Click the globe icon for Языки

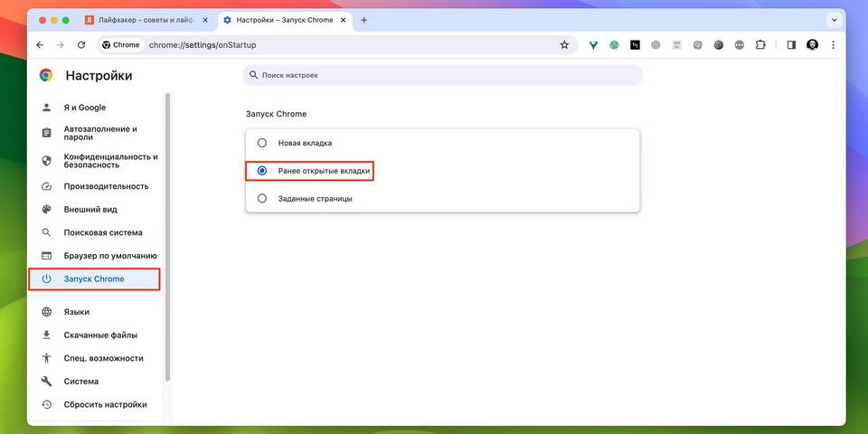tap(46, 312)
